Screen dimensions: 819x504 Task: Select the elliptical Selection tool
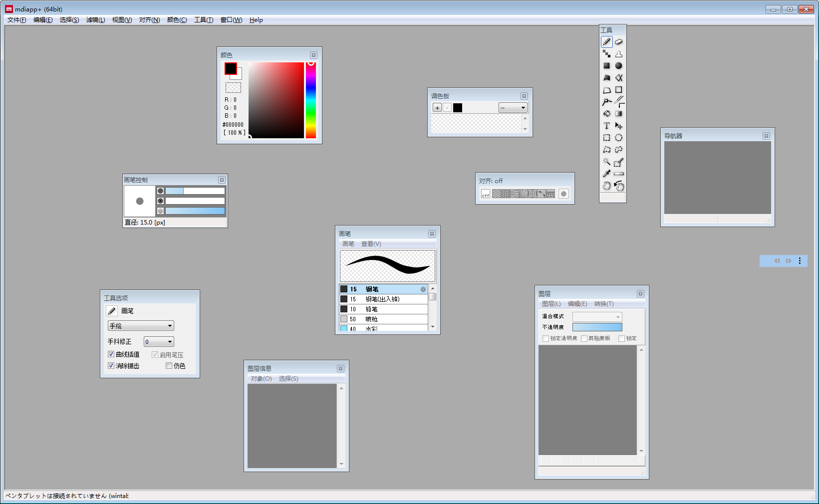[619, 138]
